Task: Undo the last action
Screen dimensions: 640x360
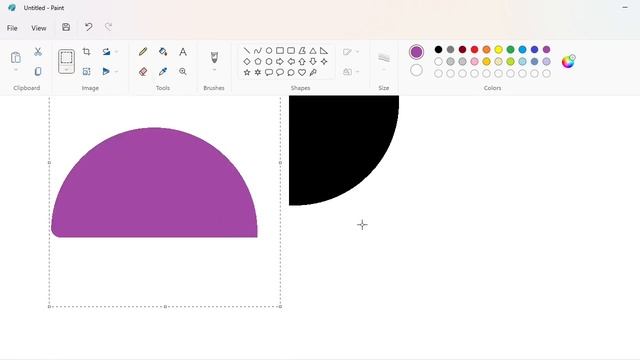Action: [88, 27]
